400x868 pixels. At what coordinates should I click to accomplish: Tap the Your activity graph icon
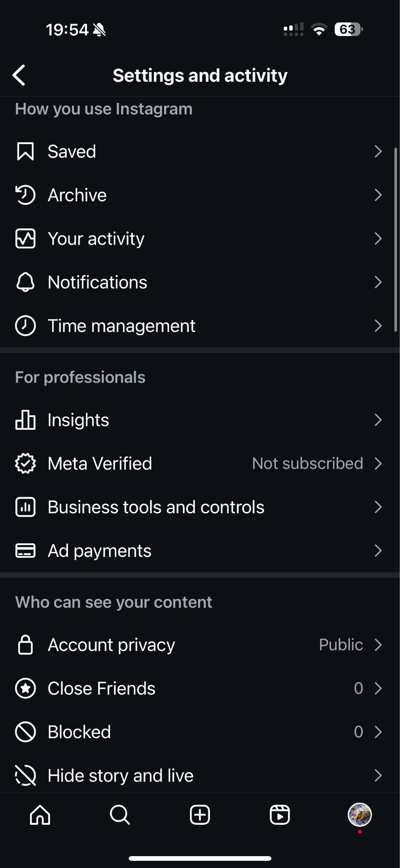[25, 239]
